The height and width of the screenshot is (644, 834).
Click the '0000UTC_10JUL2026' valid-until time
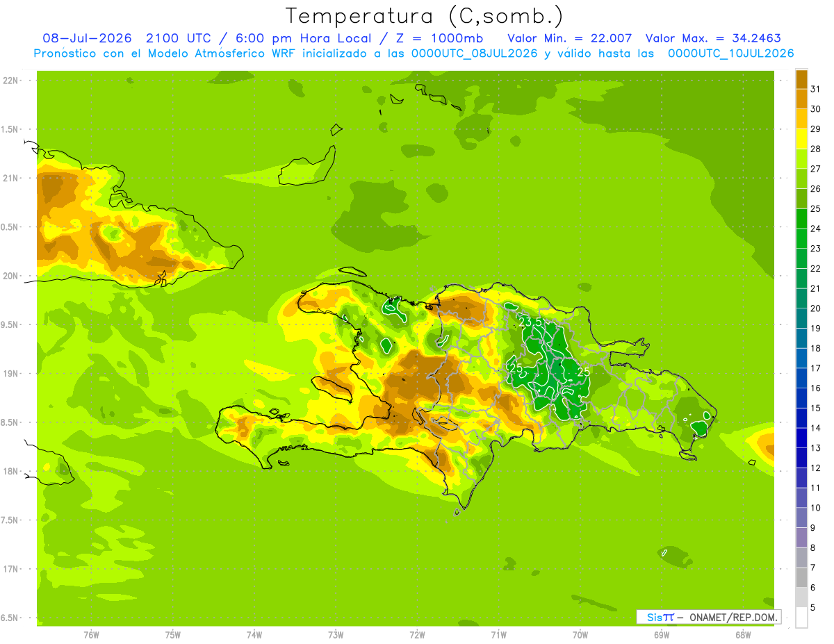click(730, 53)
